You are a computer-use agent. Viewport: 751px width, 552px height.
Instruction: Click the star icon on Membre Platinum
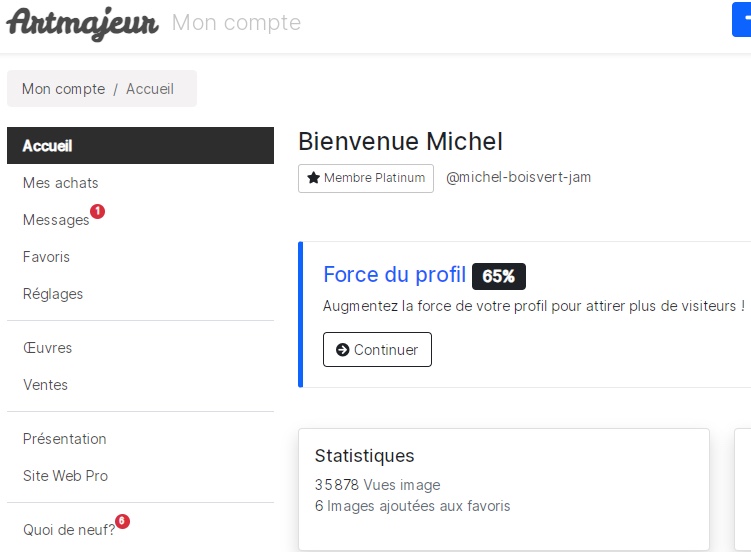(314, 178)
